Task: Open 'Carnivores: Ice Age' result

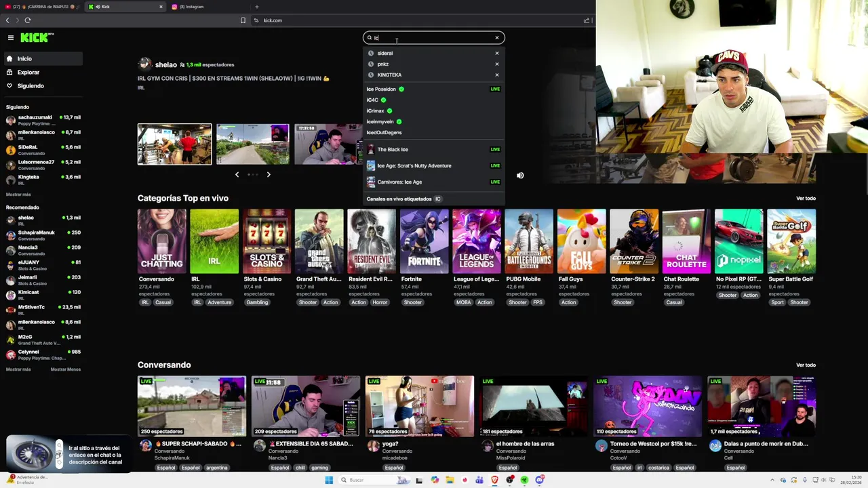Action: coord(434,182)
